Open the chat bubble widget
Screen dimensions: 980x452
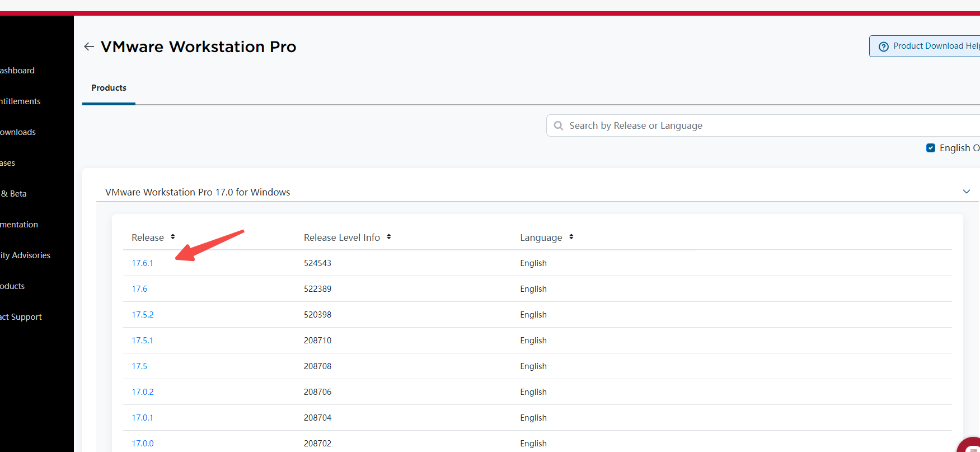(x=971, y=446)
